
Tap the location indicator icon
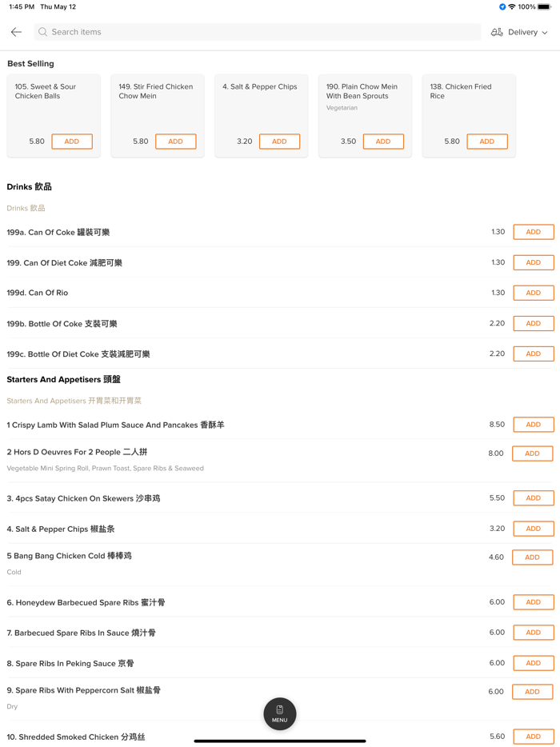(502, 6)
